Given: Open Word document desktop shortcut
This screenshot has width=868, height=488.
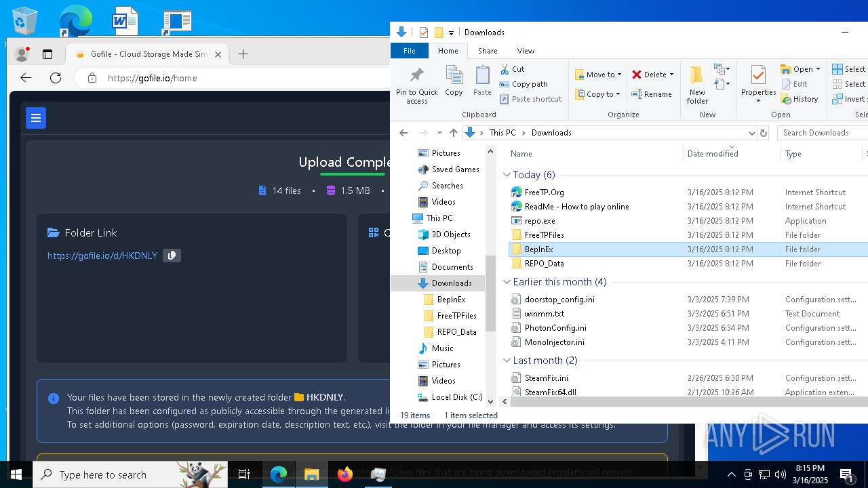Looking at the screenshot, I should coord(125,20).
